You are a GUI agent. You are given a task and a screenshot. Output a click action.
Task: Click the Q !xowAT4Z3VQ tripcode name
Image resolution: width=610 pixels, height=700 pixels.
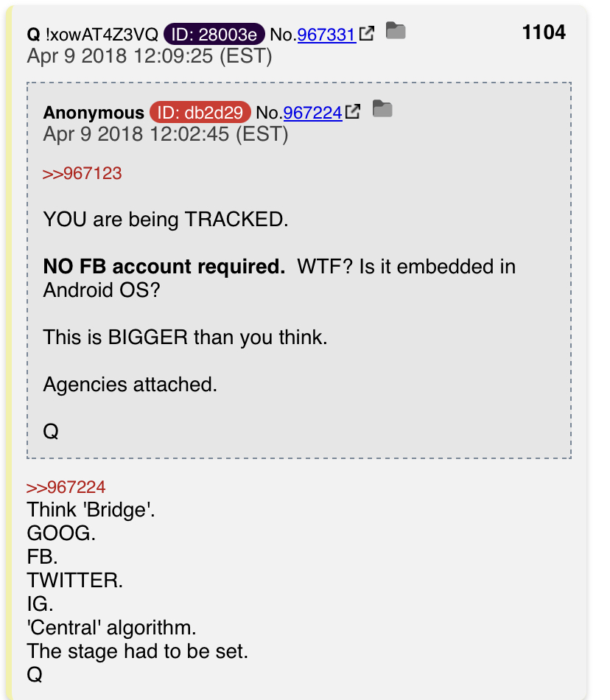click(x=92, y=35)
